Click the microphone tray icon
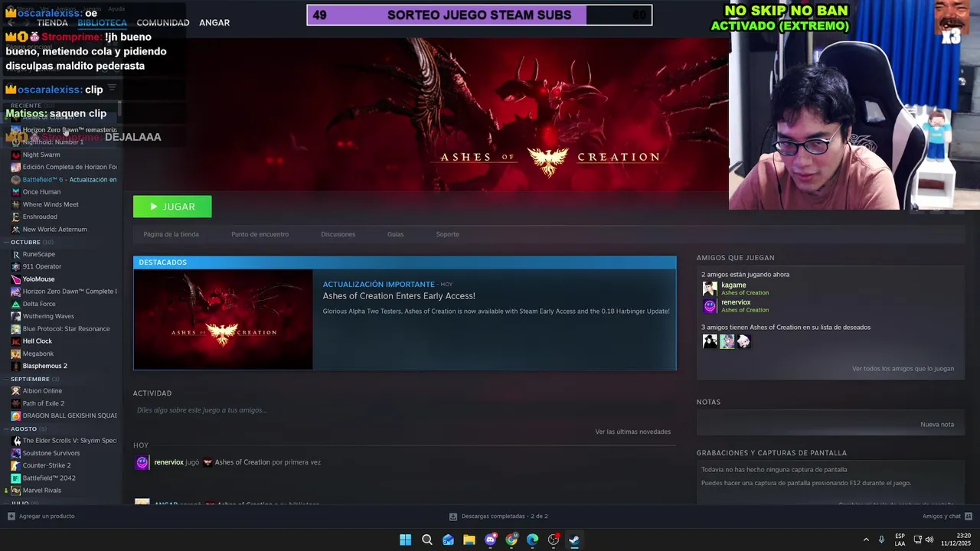The width and height of the screenshot is (980, 551). pyautogui.click(x=881, y=540)
